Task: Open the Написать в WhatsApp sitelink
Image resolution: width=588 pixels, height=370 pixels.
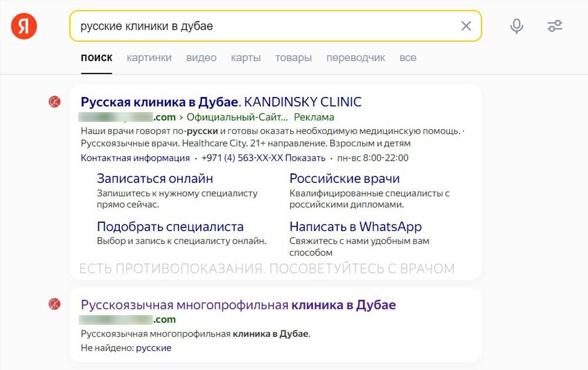Action: pyautogui.click(x=356, y=227)
